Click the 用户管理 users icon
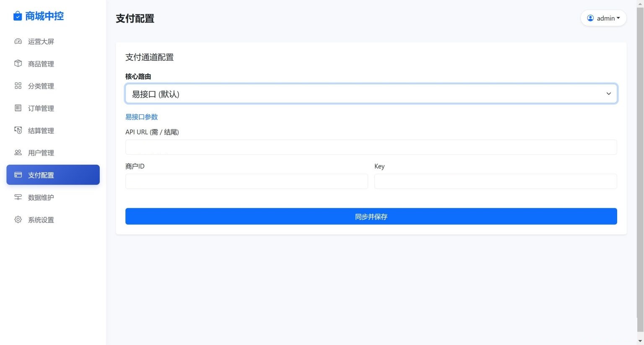Screen dimensions: 644x345 [x=18, y=152]
